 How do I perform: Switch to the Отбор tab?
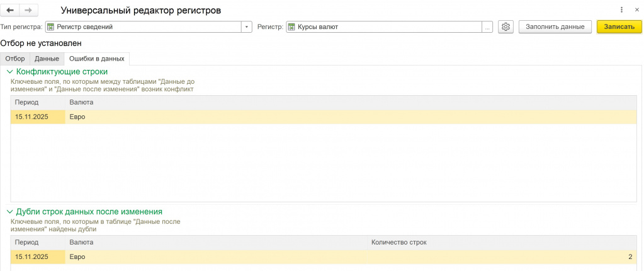pos(15,59)
